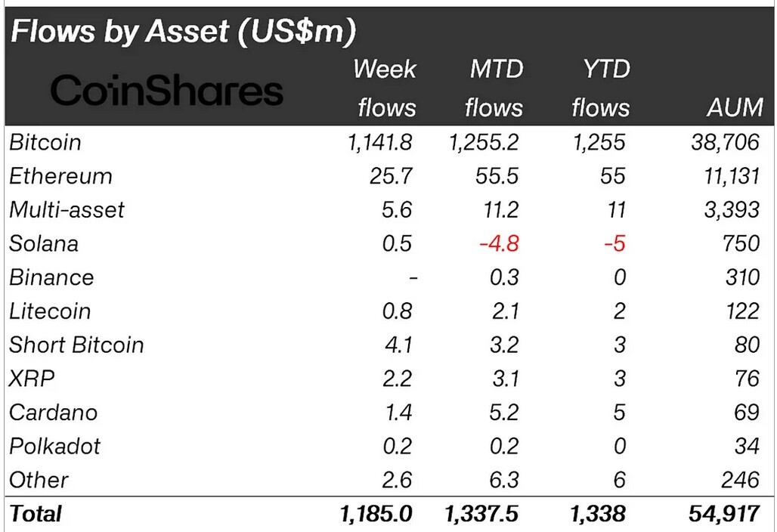This screenshot has height=532, width=777.
Task: Select the MTD flows column header
Action: pos(494,88)
